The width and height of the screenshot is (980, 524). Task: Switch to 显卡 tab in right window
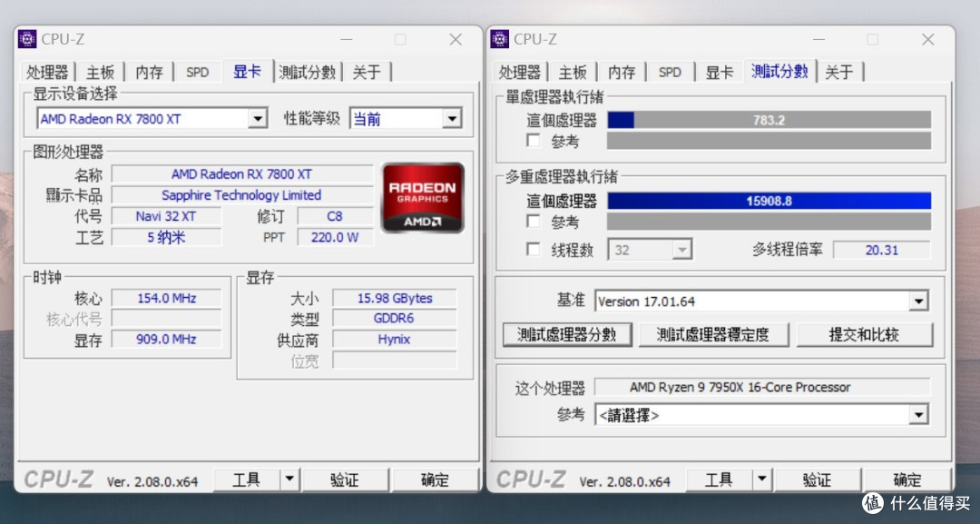pos(720,72)
